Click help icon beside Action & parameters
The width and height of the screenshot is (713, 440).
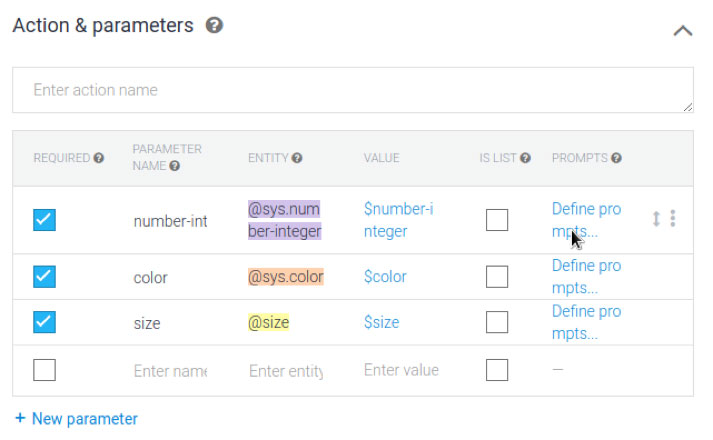pos(214,25)
